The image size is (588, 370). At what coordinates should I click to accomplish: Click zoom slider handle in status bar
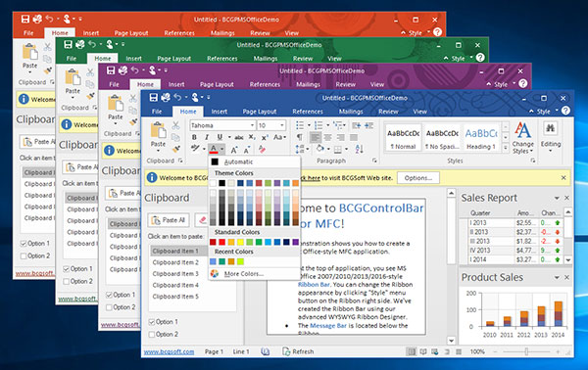tap(526, 351)
